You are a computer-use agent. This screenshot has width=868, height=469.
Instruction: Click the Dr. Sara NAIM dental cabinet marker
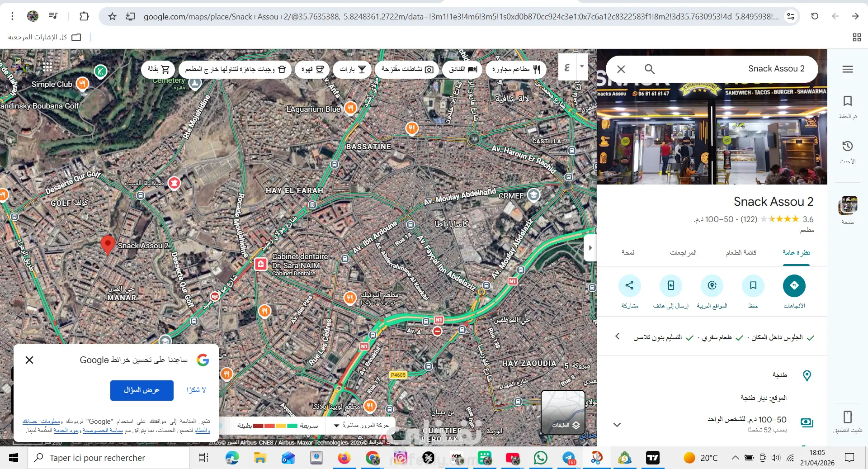click(x=261, y=264)
